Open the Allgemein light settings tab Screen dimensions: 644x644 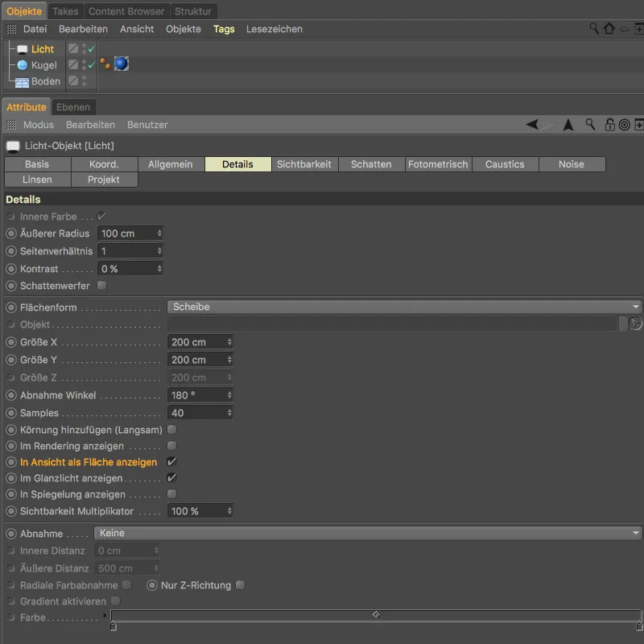(171, 164)
